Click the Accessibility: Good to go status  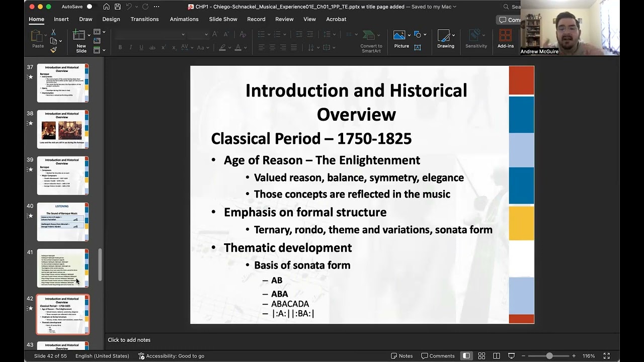(171, 355)
